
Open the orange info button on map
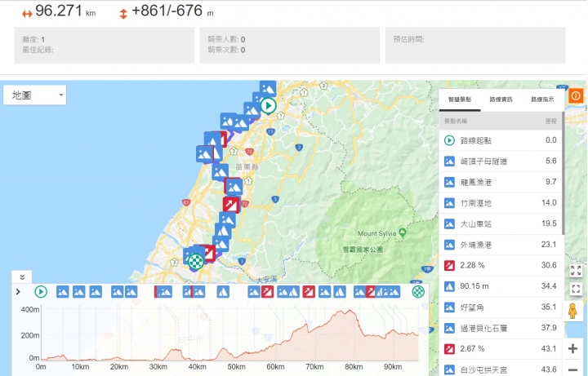point(576,96)
